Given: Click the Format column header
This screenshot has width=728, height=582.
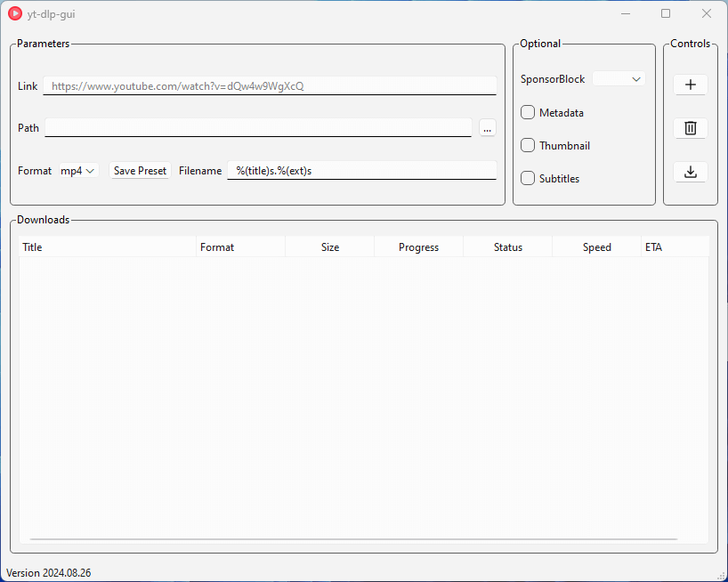Looking at the screenshot, I should [240, 247].
